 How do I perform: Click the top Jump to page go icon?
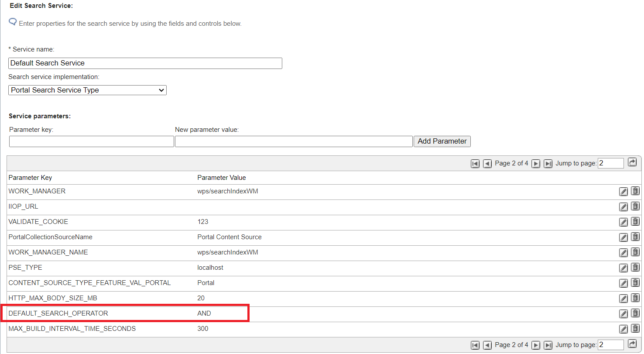click(632, 163)
